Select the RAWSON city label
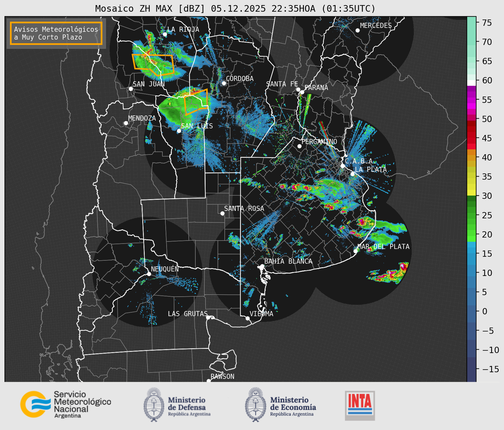 point(222,376)
